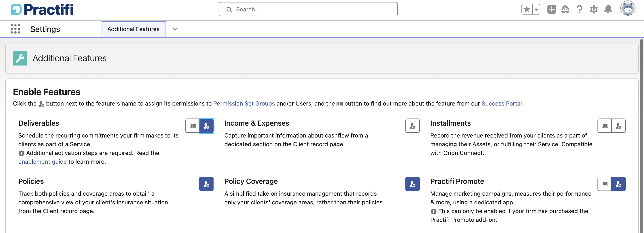Open the enablement guide link

42,162
